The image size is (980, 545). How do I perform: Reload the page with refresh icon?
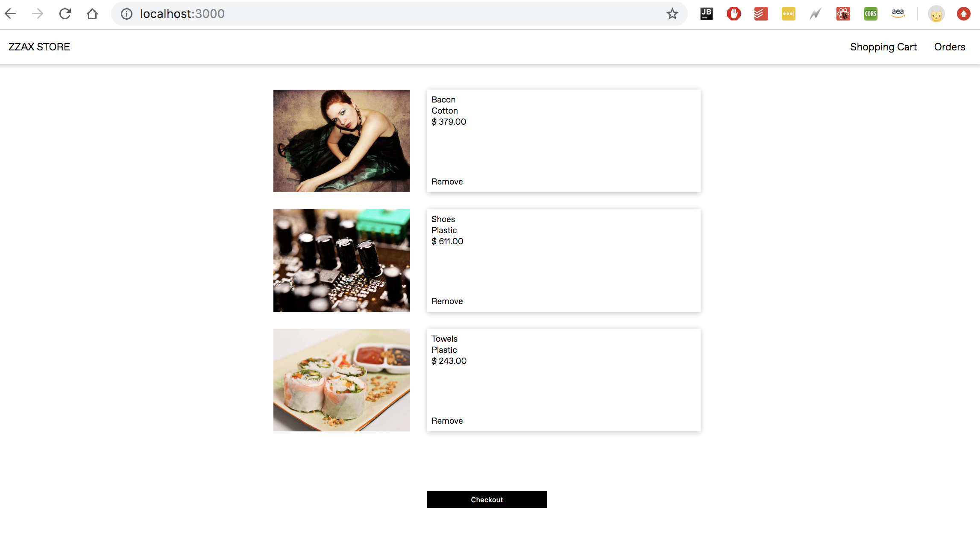[65, 14]
